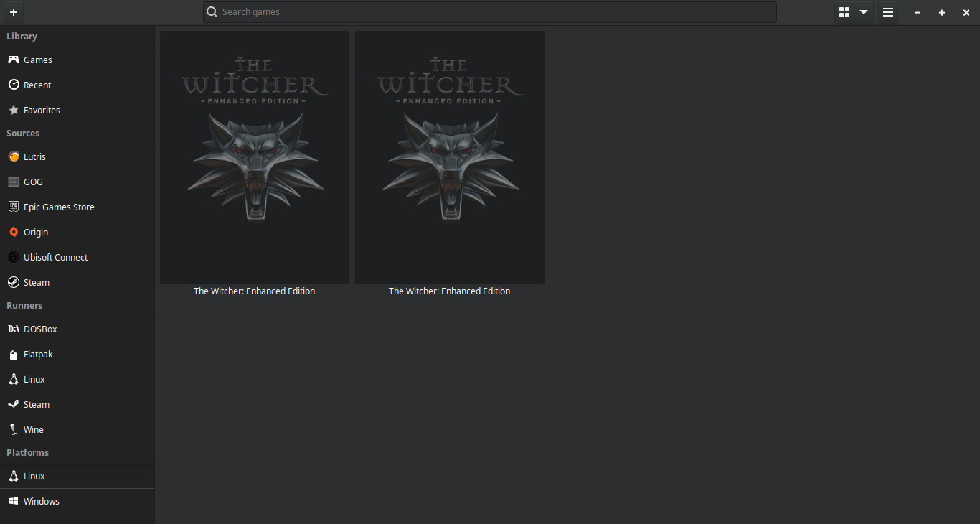Viewport: 980px width, 524px height.
Task: Click the Flatpak runner icon
Action: [x=14, y=354]
